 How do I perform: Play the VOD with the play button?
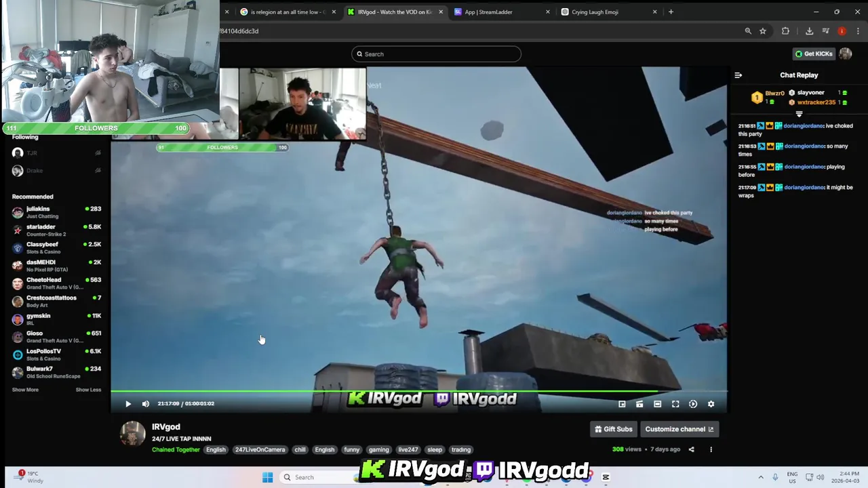(x=128, y=404)
